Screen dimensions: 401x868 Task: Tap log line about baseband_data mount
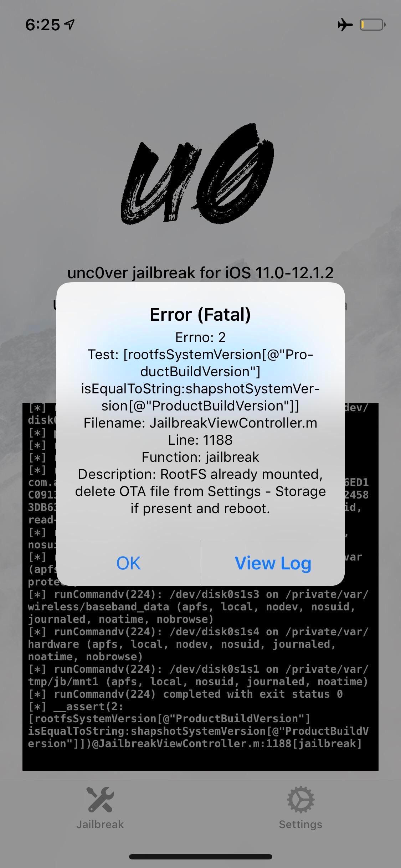pyautogui.click(x=198, y=606)
